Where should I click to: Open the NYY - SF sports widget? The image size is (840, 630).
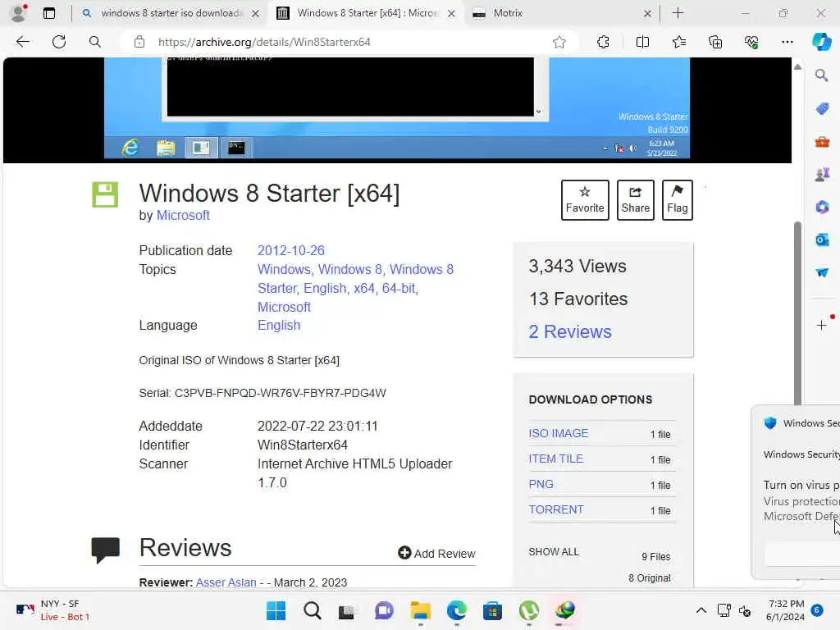[x=52, y=610]
